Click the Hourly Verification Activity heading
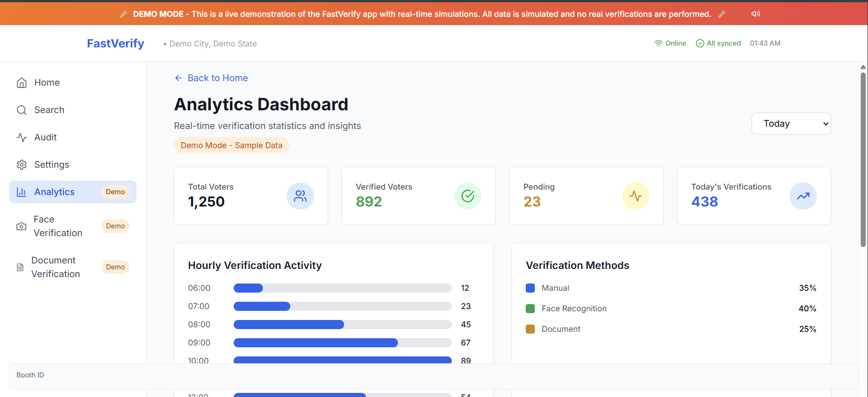 tap(255, 265)
